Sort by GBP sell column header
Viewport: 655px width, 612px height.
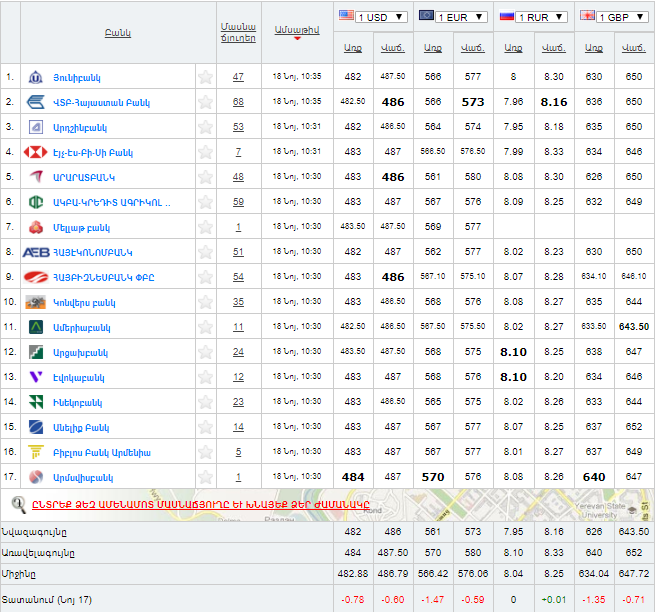click(x=634, y=48)
